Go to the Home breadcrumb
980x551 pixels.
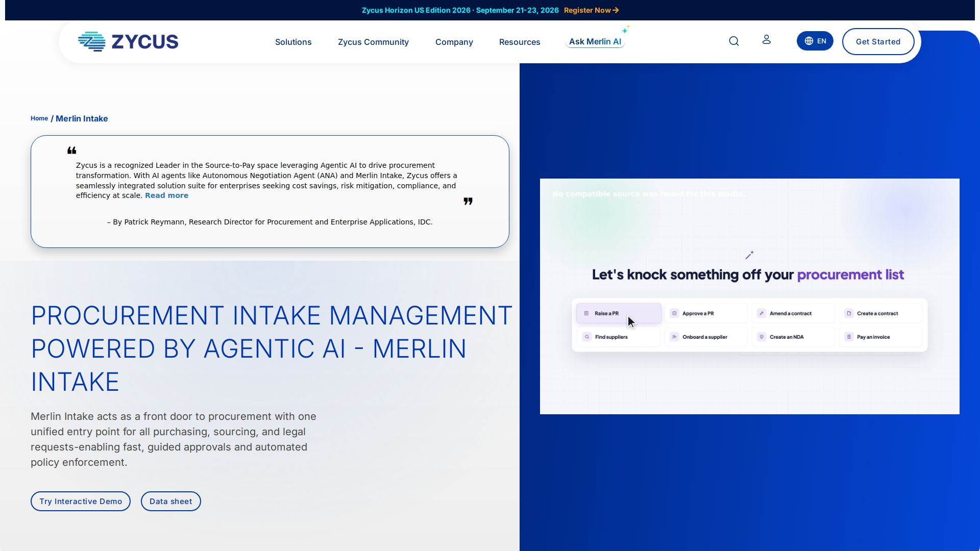click(39, 118)
